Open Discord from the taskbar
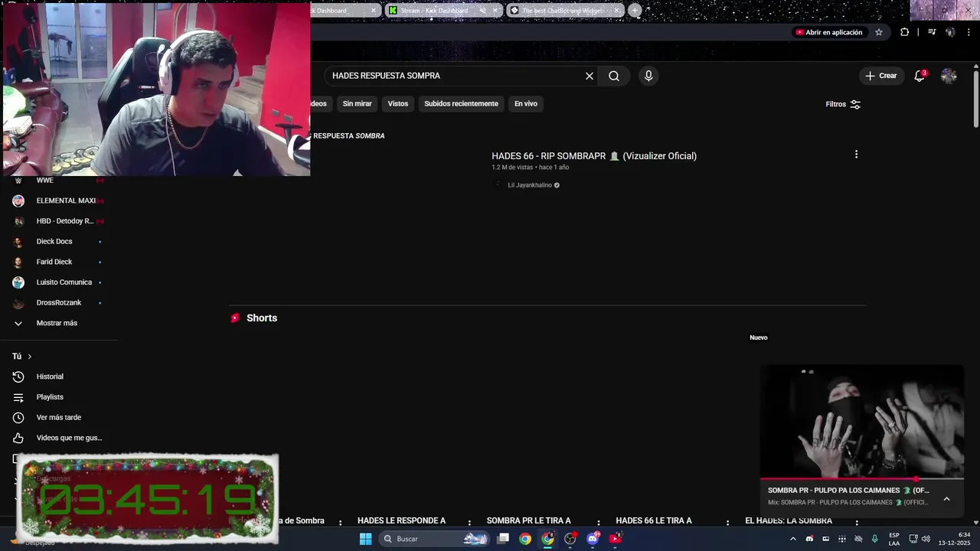980x551 pixels. click(593, 539)
